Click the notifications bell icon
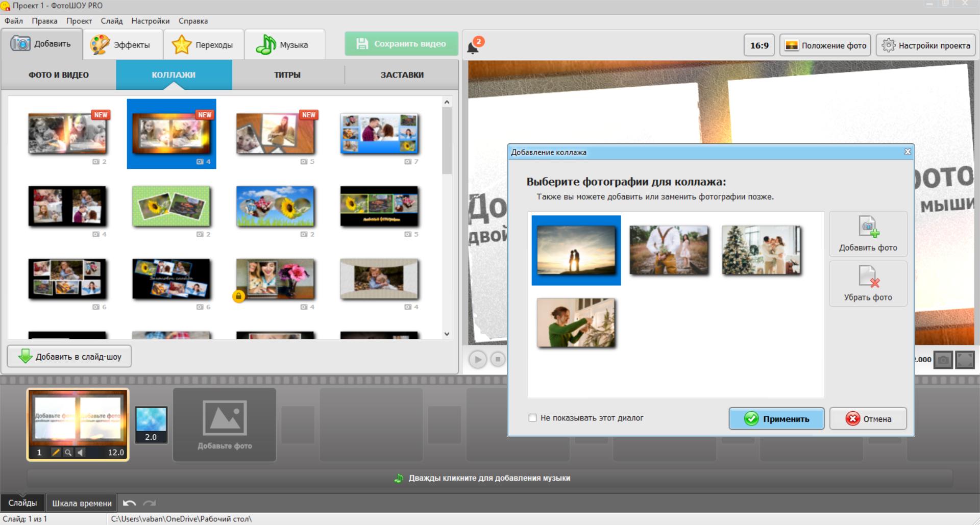The image size is (980, 525). tap(473, 47)
